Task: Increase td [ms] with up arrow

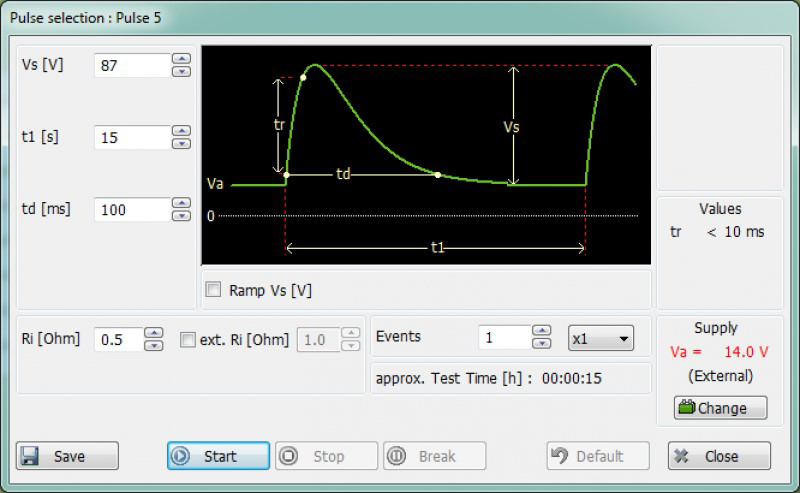Action: [182, 203]
